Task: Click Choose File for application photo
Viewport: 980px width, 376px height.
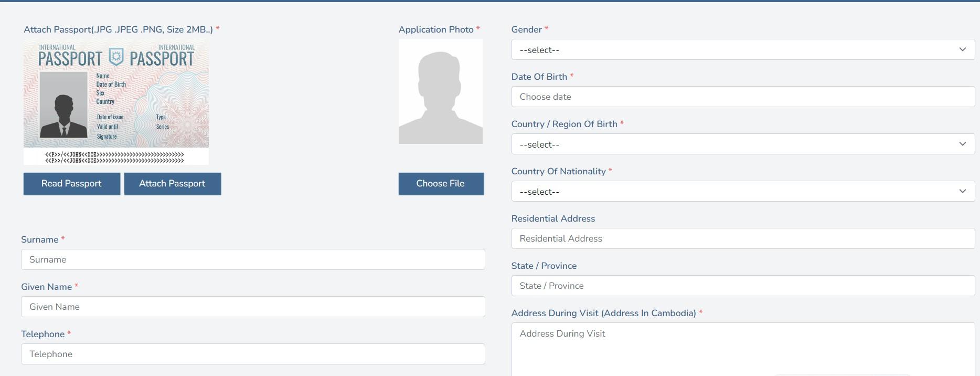Action: click(x=441, y=184)
